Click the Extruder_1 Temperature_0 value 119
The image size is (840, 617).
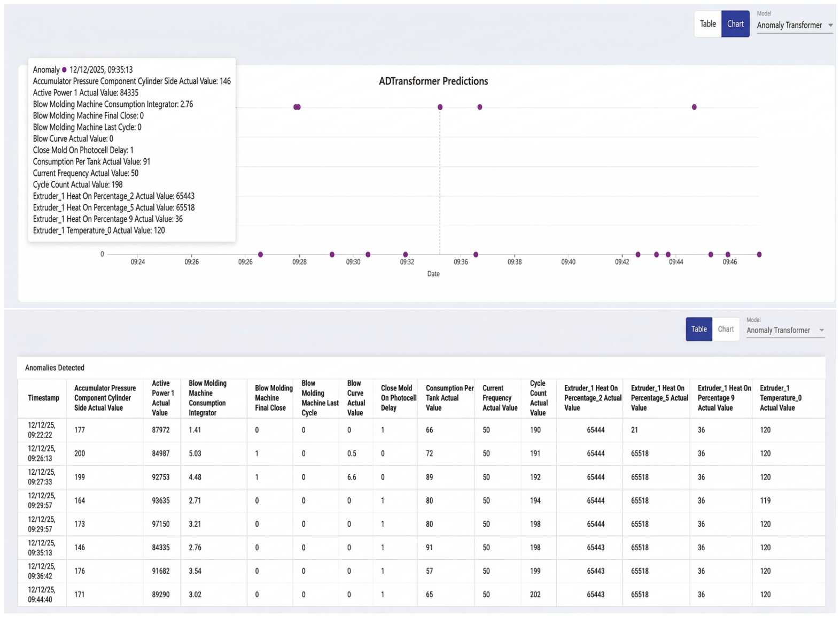pyautogui.click(x=766, y=500)
